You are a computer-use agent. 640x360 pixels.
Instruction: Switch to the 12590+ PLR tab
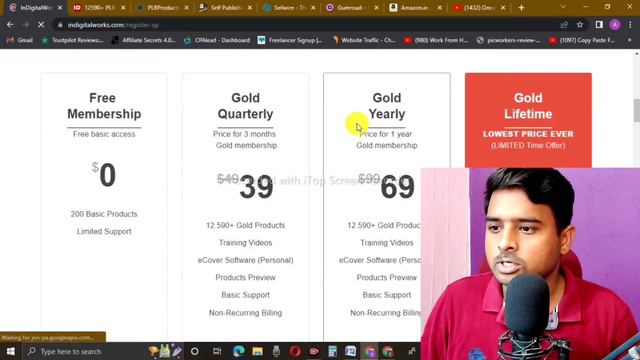coord(99,7)
